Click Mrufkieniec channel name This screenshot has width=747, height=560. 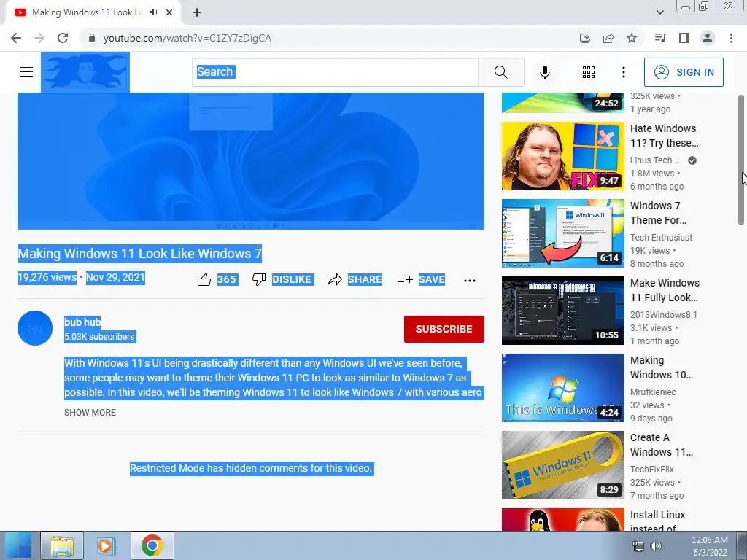[653, 392]
